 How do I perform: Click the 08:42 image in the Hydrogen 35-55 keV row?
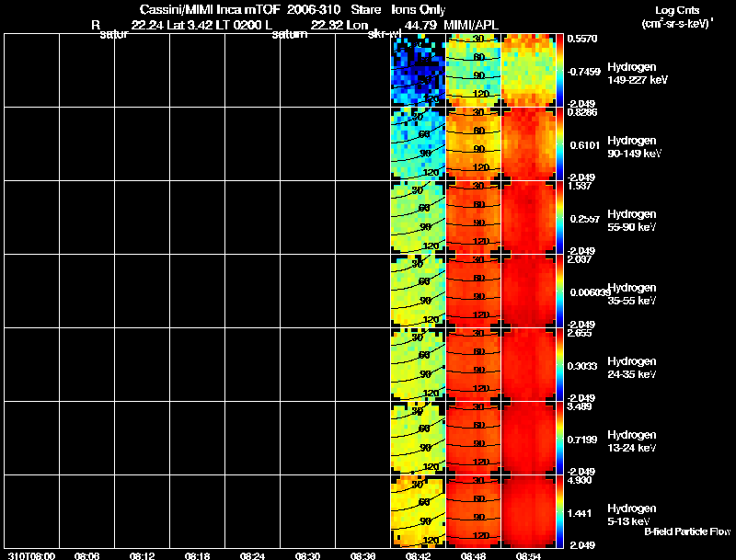point(418,291)
